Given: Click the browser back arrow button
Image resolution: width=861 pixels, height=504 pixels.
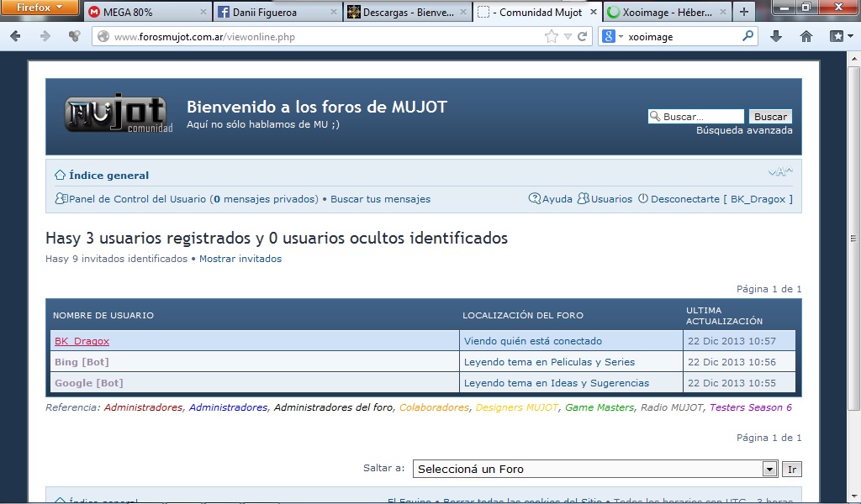Looking at the screenshot, I should pyautogui.click(x=17, y=36).
